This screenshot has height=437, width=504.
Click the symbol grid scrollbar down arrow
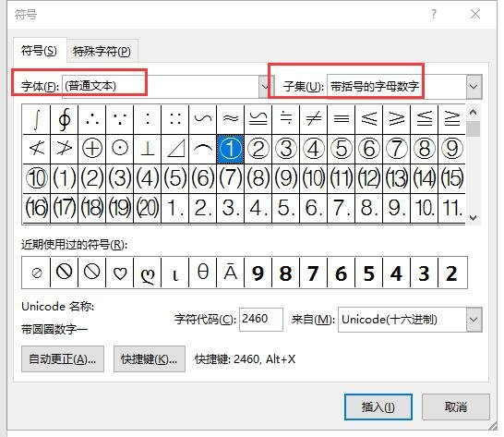point(473,218)
